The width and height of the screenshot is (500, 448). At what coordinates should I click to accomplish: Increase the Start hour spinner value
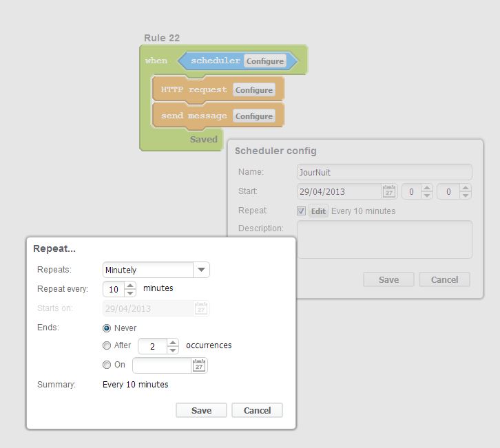click(427, 188)
